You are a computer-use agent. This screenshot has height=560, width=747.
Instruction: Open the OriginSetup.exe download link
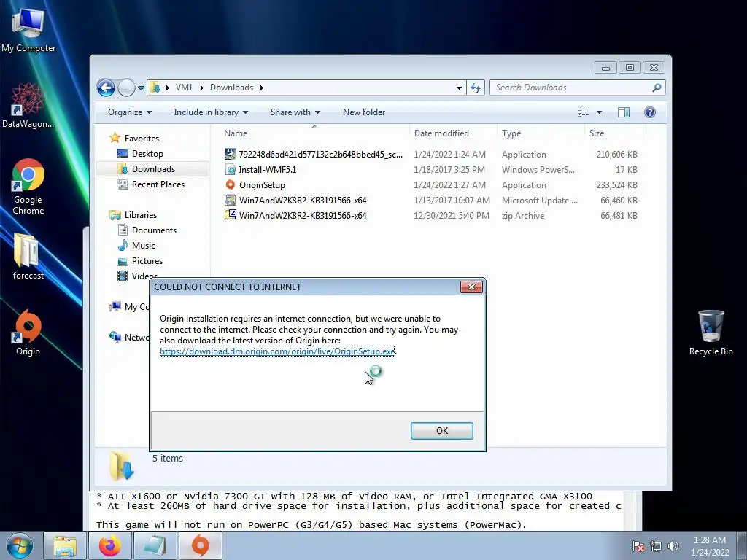[x=277, y=351]
